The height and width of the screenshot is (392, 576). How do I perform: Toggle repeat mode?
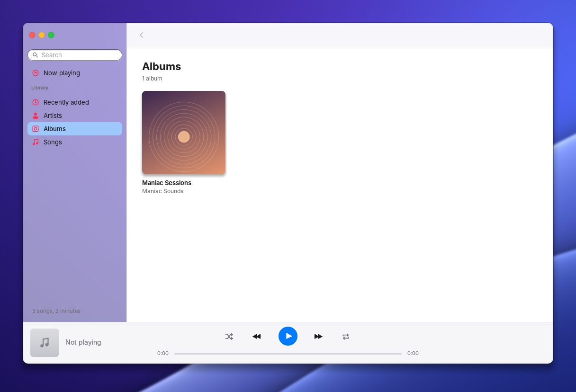(346, 337)
